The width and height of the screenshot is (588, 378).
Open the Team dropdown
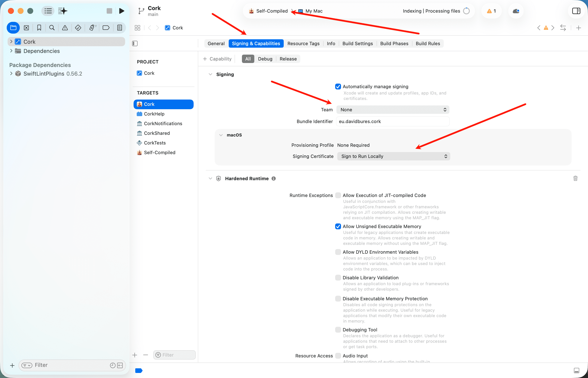coord(393,110)
